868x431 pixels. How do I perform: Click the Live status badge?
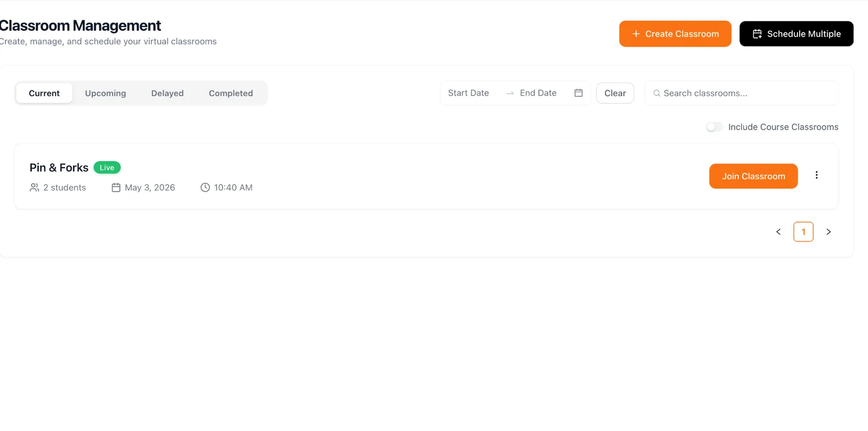107,168
